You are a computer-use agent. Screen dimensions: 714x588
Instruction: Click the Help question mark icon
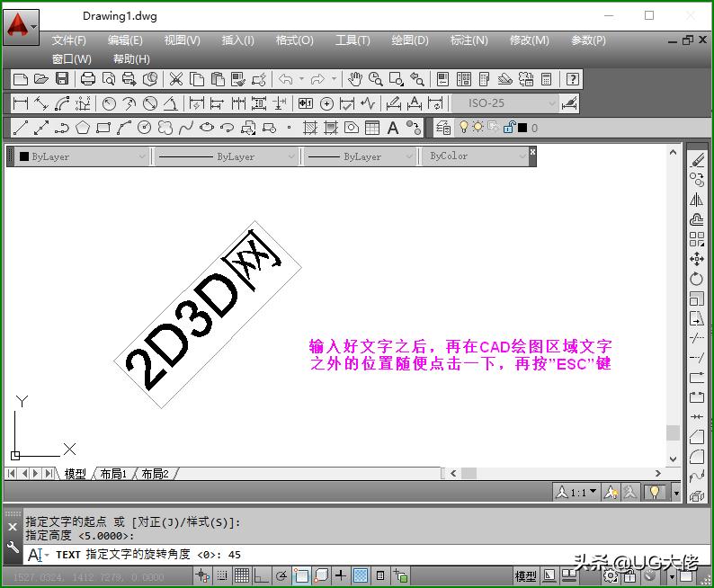pyautogui.click(x=573, y=79)
